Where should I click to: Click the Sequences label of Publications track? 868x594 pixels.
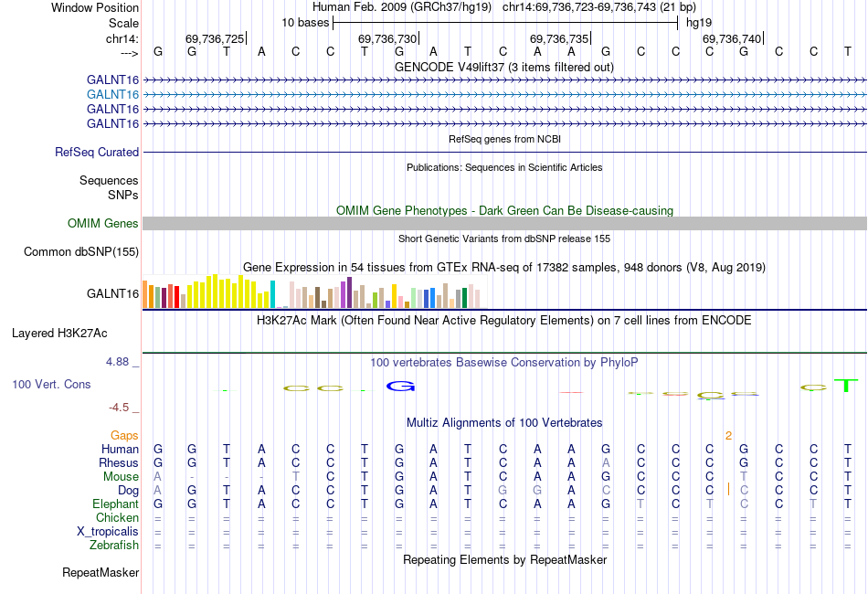coord(109,180)
